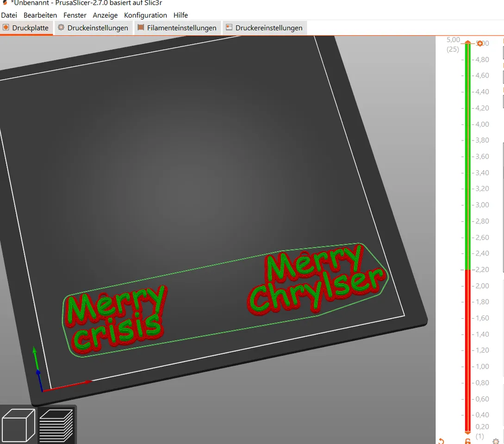Image resolution: width=504 pixels, height=444 pixels.
Task: Open the Bearbeiten menu
Action: tap(40, 15)
